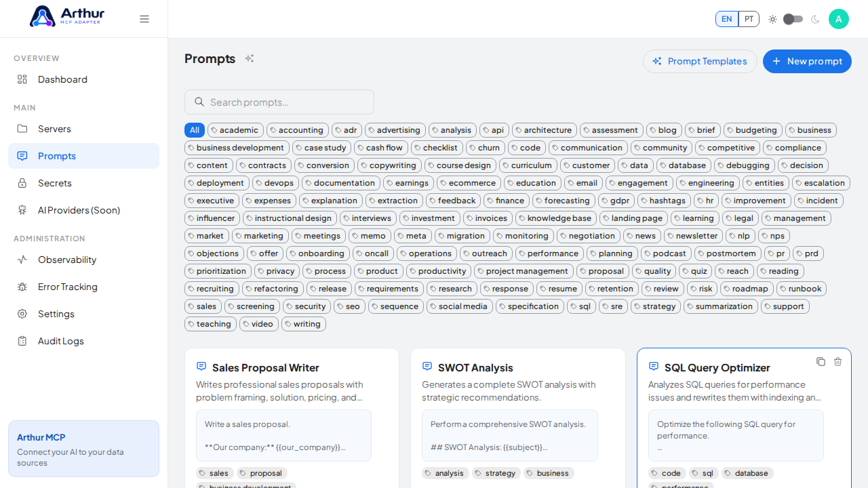Filter by the migration tag
The width and height of the screenshot is (868, 488).
pos(462,236)
